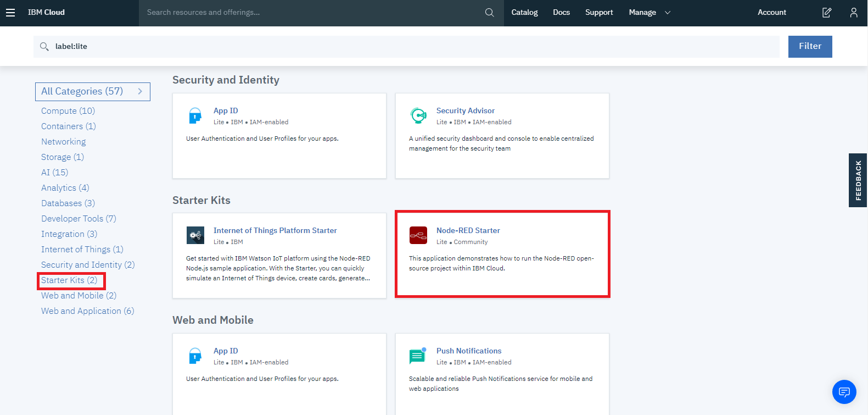Open the Node-RED Starter title link

point(468,231)
